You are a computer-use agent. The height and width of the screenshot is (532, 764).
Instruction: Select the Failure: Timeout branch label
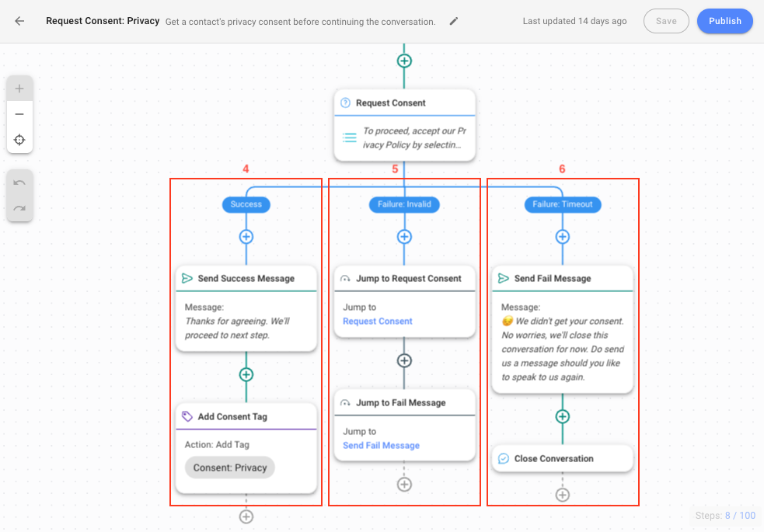coord(562,204)
